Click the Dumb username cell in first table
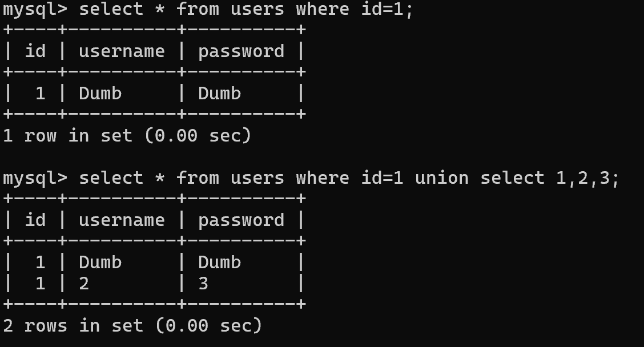The width and height of the screenshot is (644, 347). [100, 93]
